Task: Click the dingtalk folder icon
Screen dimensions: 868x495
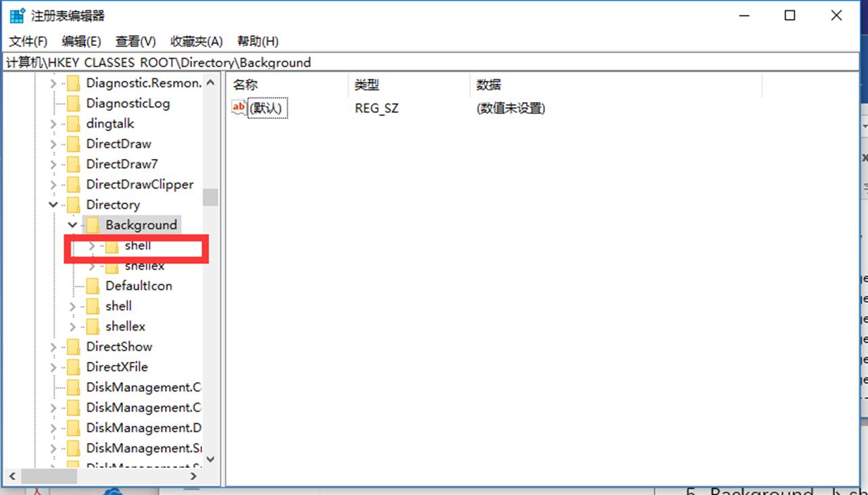Action: coord(74,123)
